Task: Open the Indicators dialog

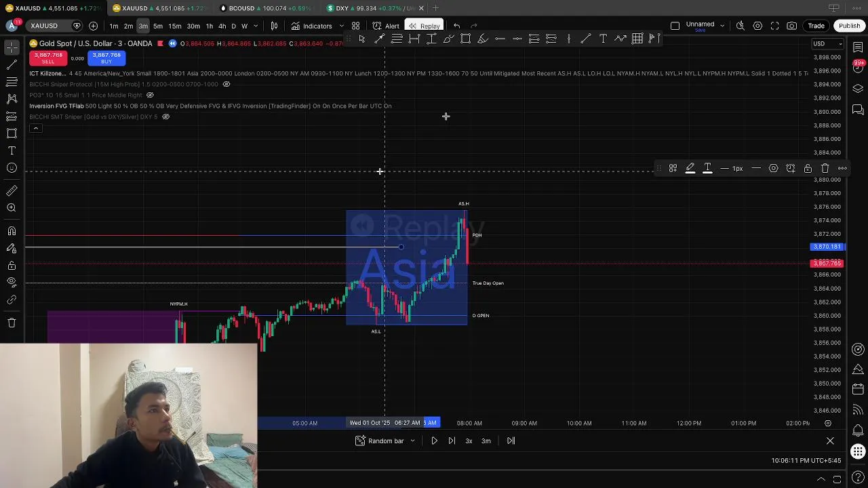Action: point(312,26)
